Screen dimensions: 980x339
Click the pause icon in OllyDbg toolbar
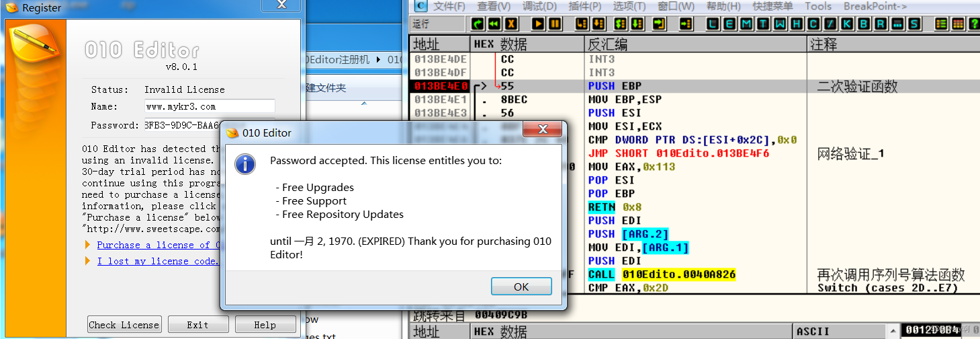[555, 24]
